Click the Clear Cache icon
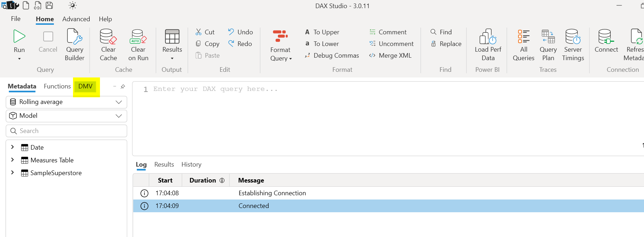644x237 pixels. pos(108,37)
